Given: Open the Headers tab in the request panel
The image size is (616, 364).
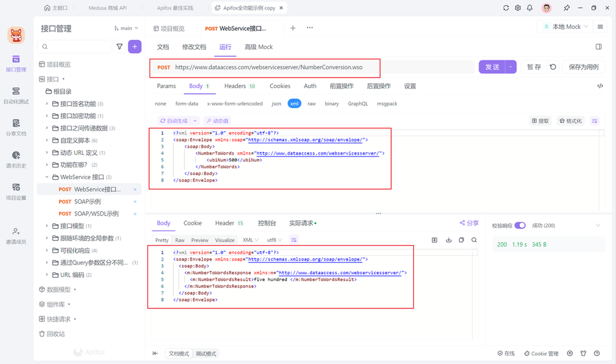Looking at the screenshot, I should tap(235, 86).
